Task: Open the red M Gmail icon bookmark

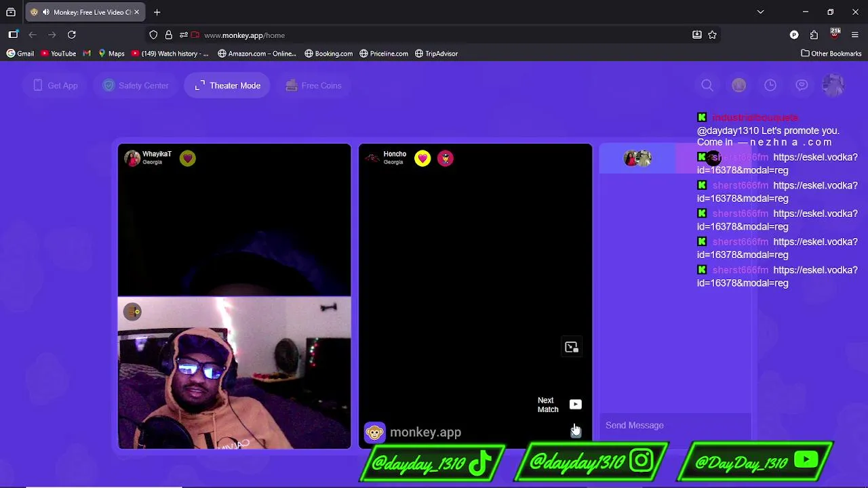Action: click(87, 54)
